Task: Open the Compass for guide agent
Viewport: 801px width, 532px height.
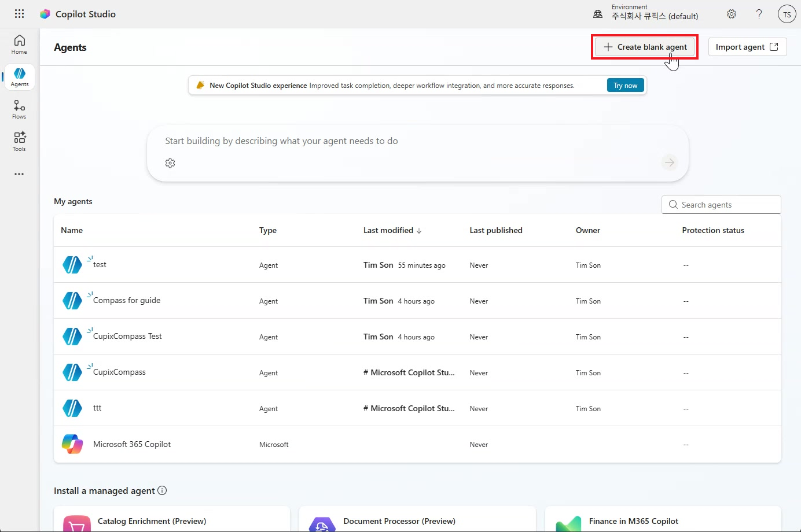Action: click(127, 300)
